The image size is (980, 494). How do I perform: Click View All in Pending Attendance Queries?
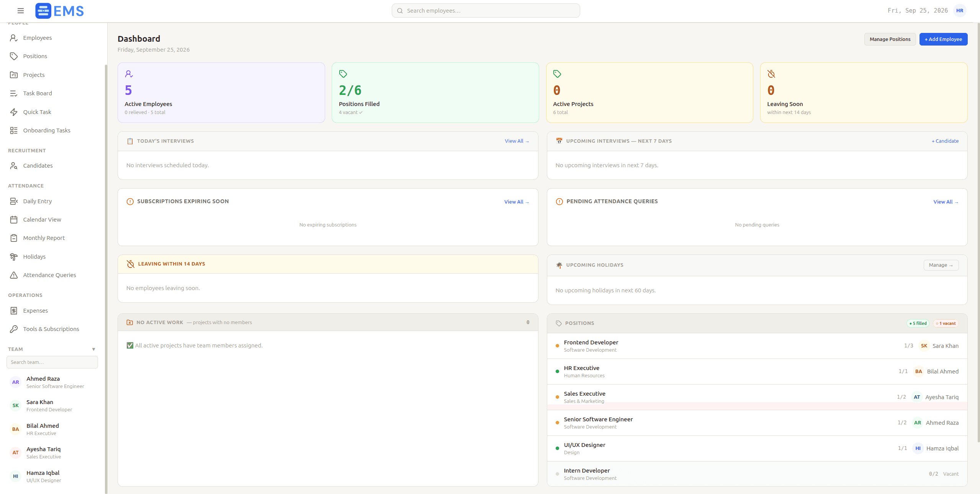pos(946,202)
